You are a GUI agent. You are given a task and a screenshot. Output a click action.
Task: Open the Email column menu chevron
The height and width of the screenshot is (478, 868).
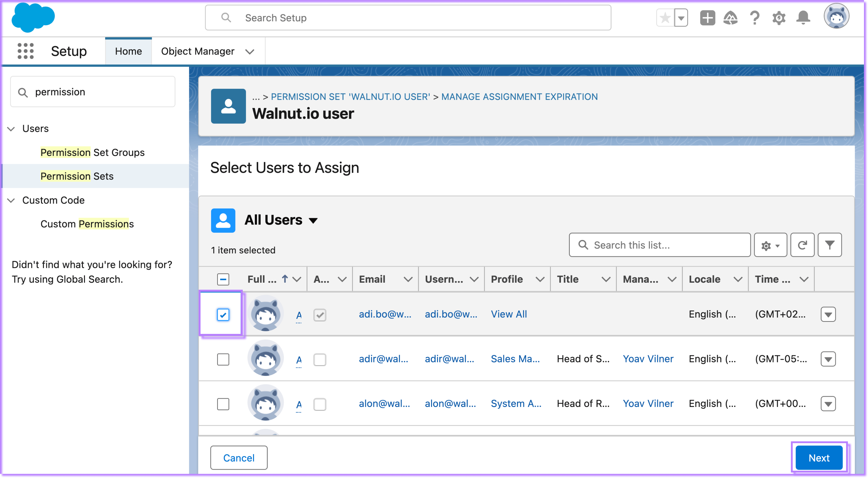coord(408,279)
